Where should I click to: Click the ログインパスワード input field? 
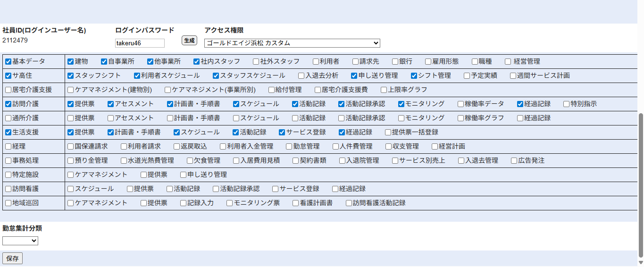click(x=140, y=43)
